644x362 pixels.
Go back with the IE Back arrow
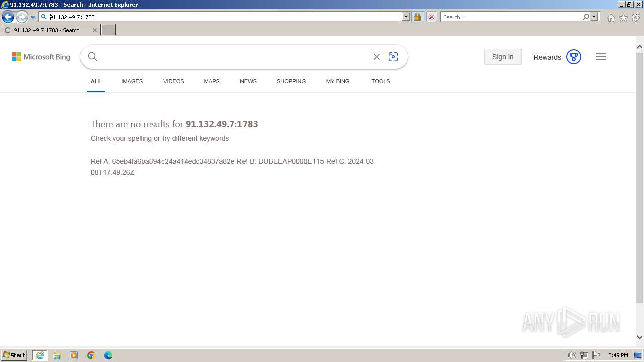[8, 17]
